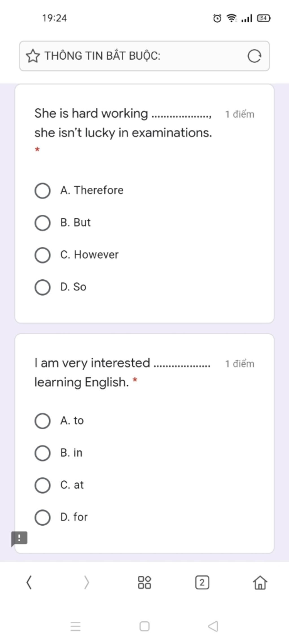Open the tab switcher showing 2 tabs

coord(202,582)
